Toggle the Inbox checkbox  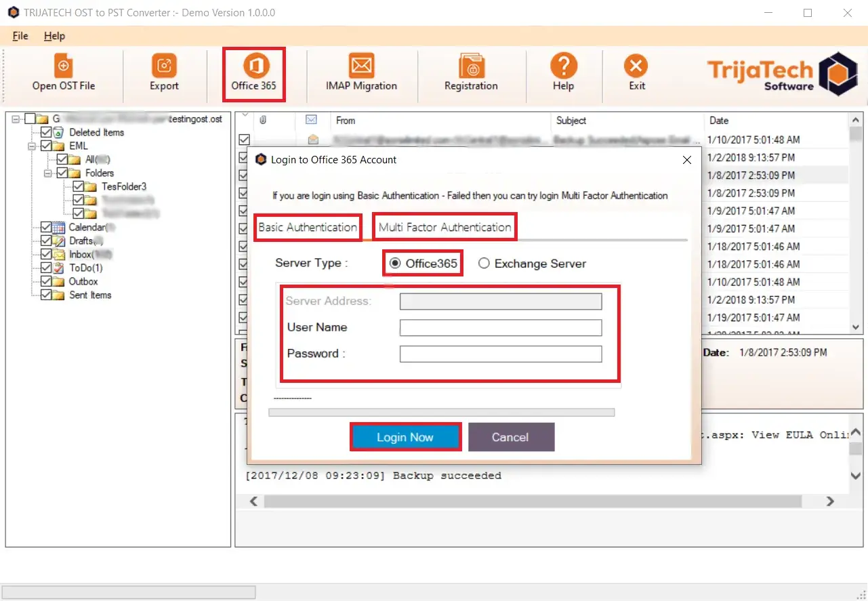(46, 254)
